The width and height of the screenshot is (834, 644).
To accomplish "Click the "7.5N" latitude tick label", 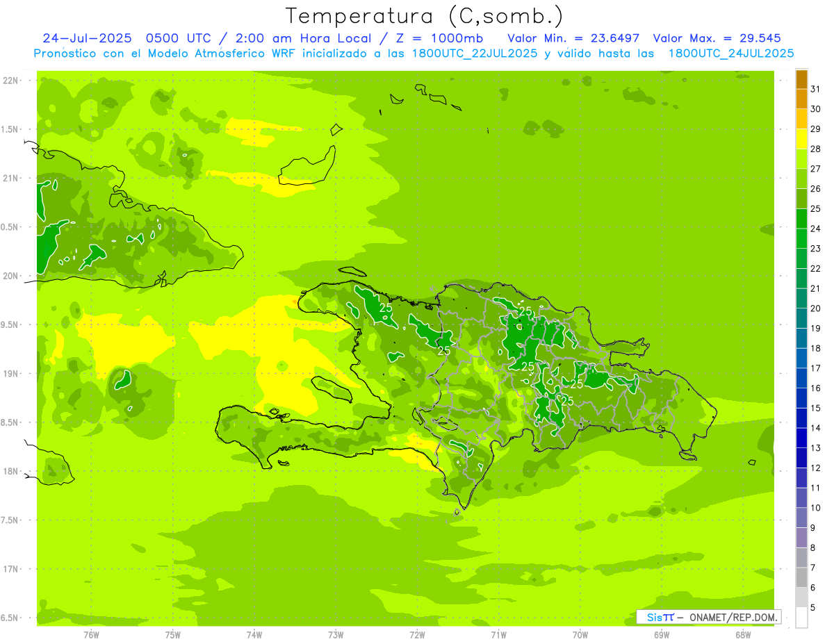I will click(x=10, y=520).
